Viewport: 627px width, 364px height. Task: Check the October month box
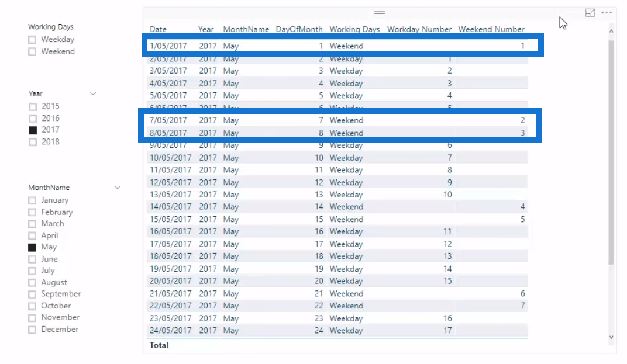(x=32, y=307)
